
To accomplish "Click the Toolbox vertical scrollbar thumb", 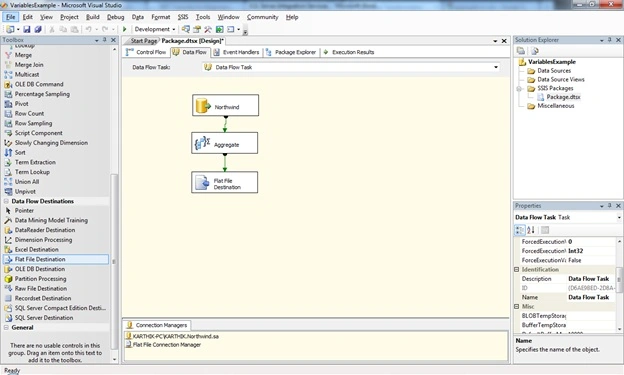I will click(x=114, y=261).
